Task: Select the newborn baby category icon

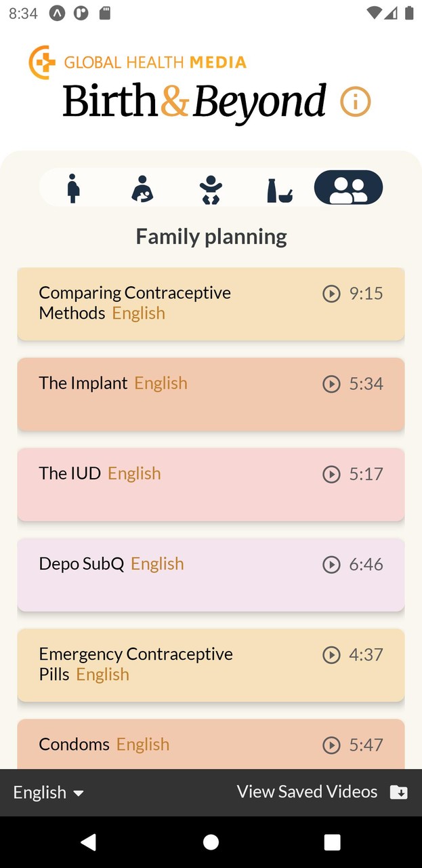Action: 211,189
